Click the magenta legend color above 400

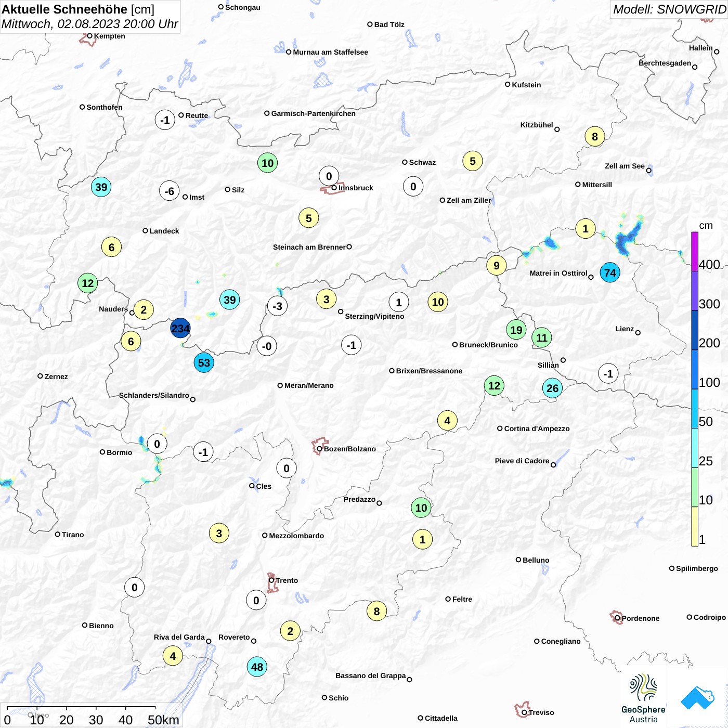[695, 251]
